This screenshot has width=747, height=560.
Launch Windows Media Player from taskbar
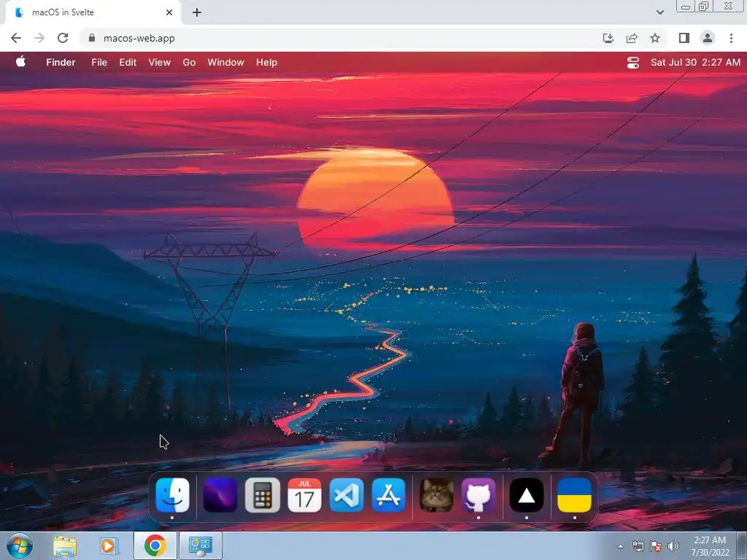[108, 545]
